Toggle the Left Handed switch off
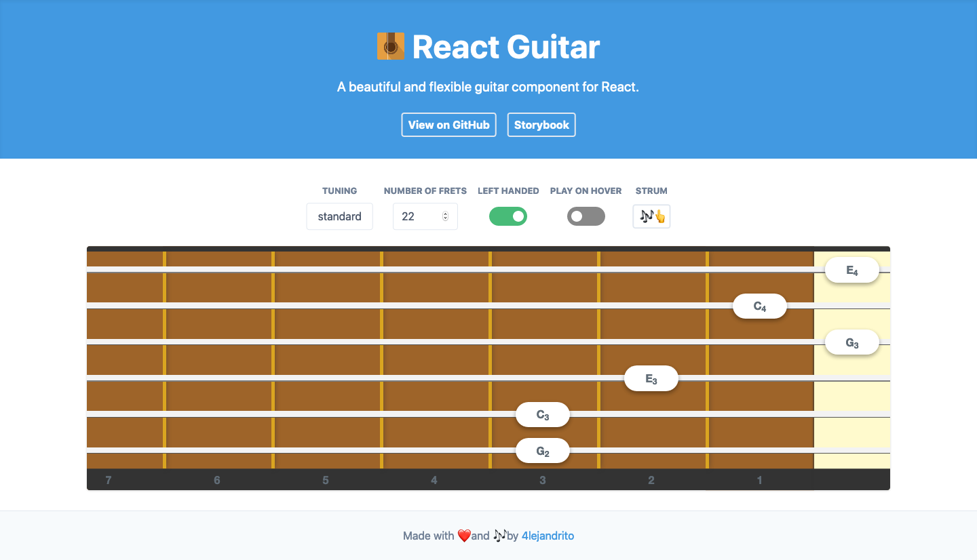The width and height of the screenshot is (977, 560). (x=508, y=216)
